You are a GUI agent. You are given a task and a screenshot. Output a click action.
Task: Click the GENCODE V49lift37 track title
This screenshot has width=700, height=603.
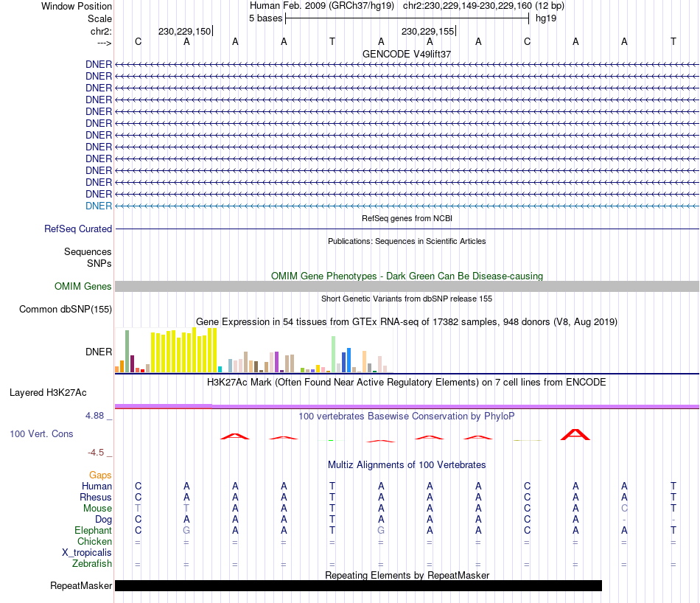pos(407,54)
